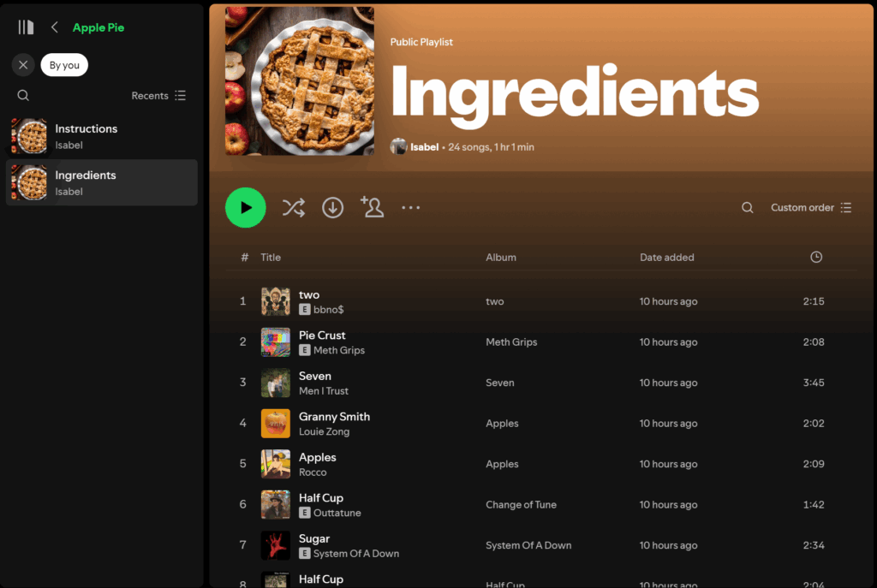Sort by duration clock icon header
This screenshot has width=877, height=588.
pyautogui.click(x=816, y=257)
